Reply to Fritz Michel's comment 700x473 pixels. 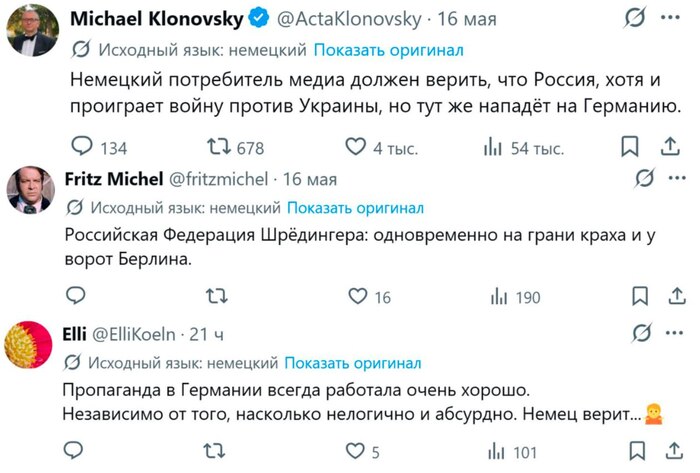click(75, 295)
